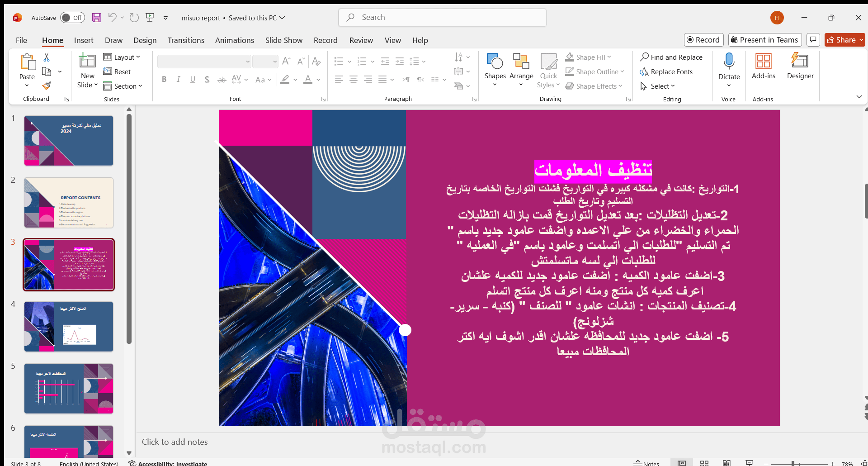Screen dimensions: 868x466
Task: Apply text shadow formatting
Action: (x=207, y=80)
